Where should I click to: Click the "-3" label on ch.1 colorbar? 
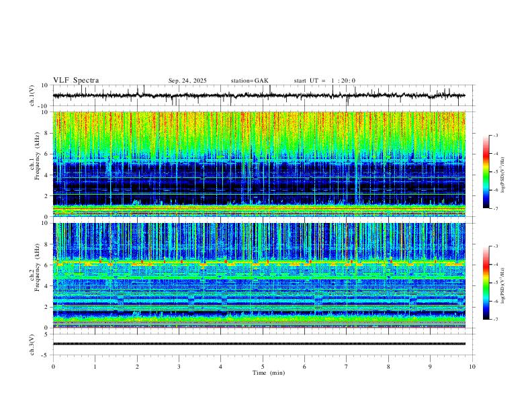495,135
